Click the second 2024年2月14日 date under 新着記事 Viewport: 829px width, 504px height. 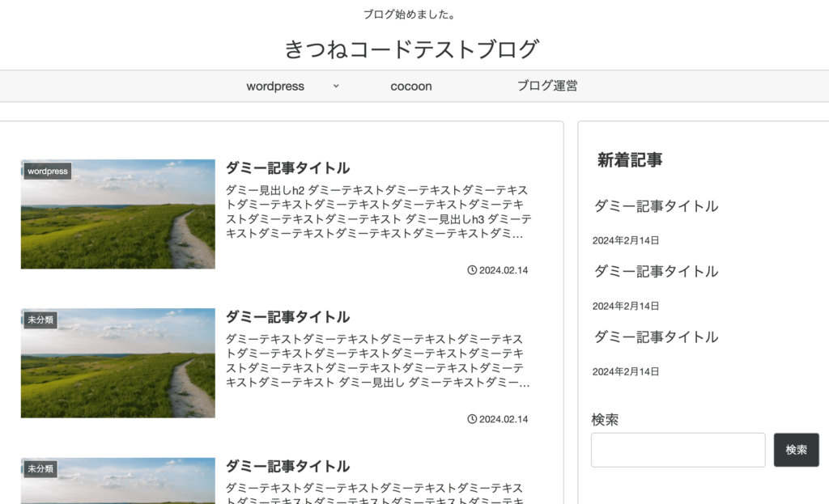[x=626, y=307]
